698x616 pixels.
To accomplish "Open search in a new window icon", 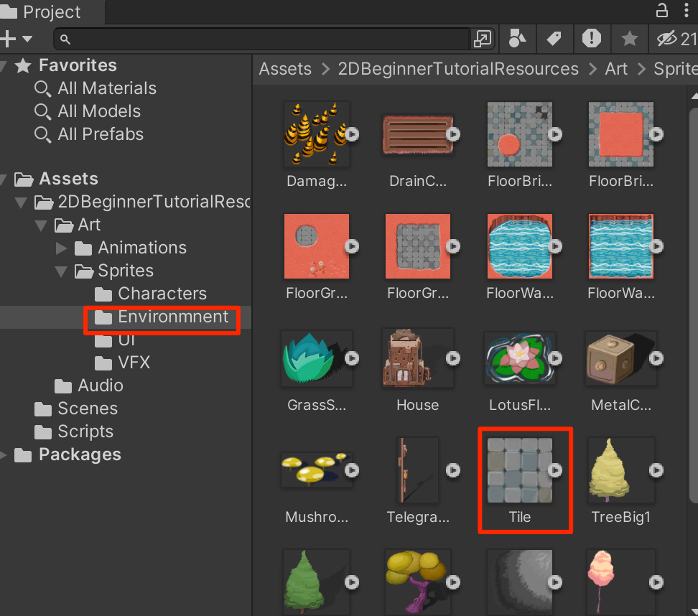I will [x=483, y=39].
